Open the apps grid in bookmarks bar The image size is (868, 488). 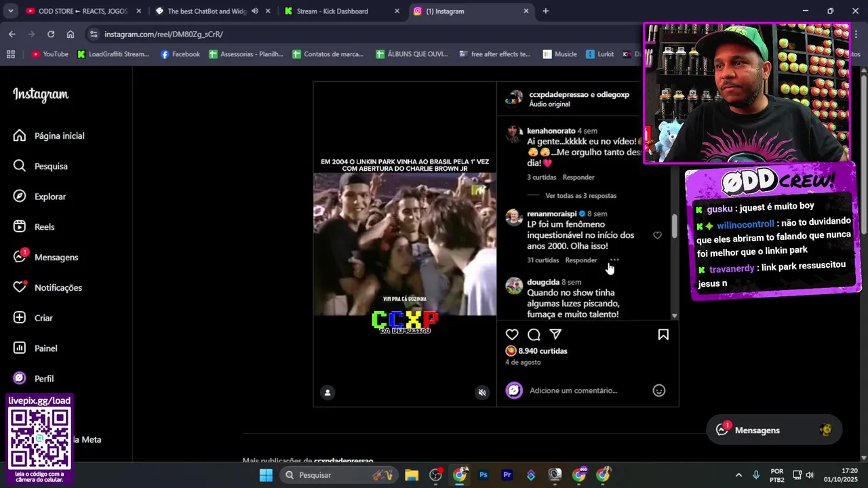[11, 54]
